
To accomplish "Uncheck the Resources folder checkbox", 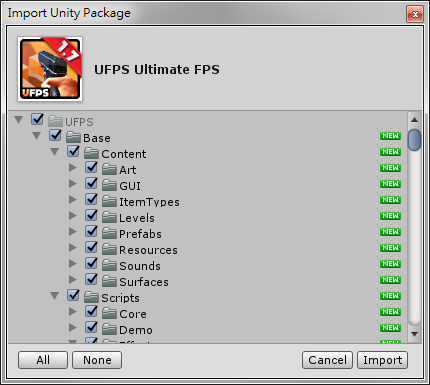I will point(91,247).
